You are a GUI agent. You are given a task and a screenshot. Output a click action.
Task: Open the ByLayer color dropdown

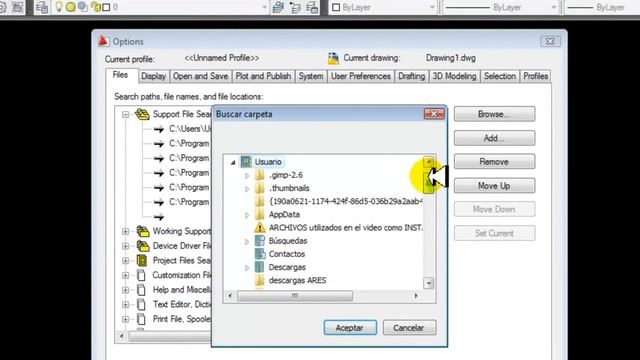point(432,7)
